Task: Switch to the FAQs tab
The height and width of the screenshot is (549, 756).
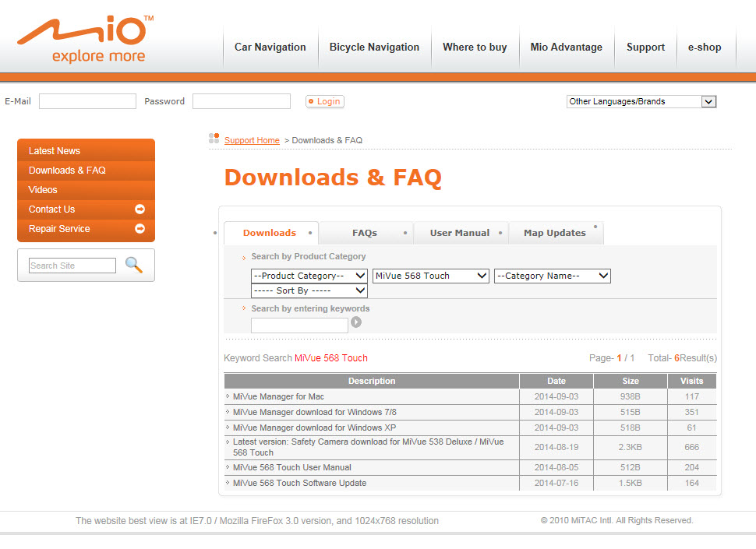Action: tap(365, 233)
